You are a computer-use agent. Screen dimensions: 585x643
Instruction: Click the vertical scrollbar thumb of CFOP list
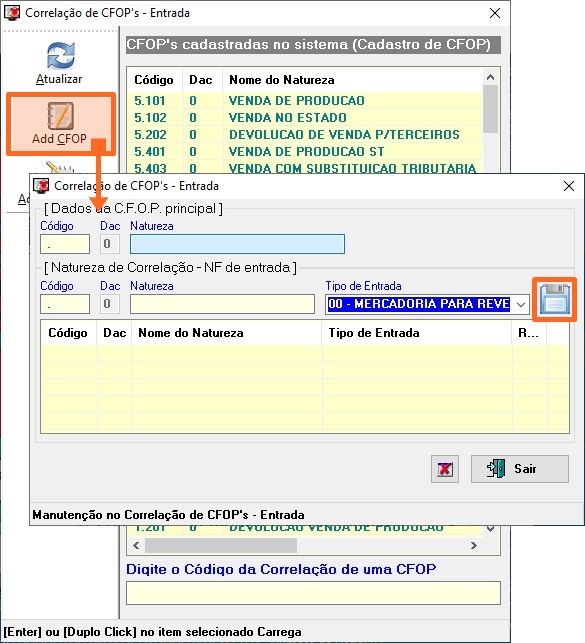tap(490, 109)
